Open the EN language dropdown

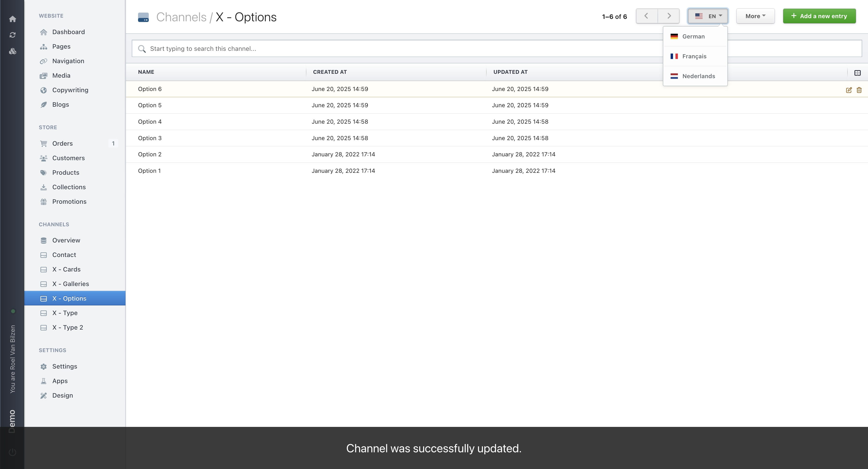tap(708, 16)
